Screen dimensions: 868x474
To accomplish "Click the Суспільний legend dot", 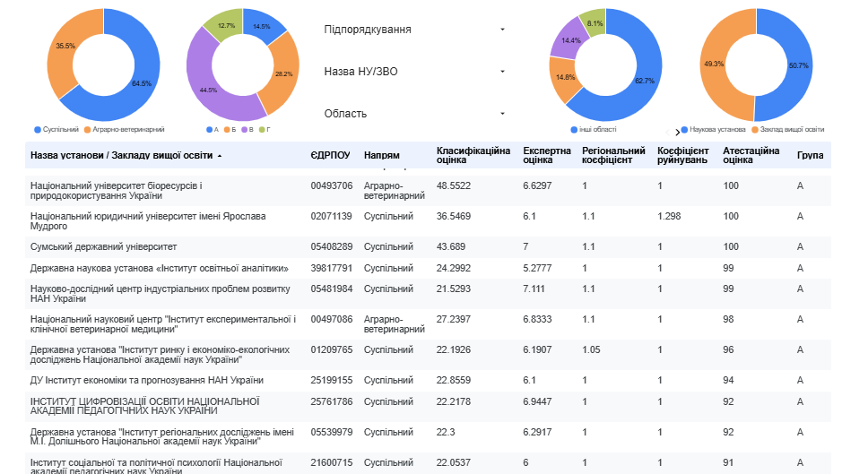I will pos(38,129).
